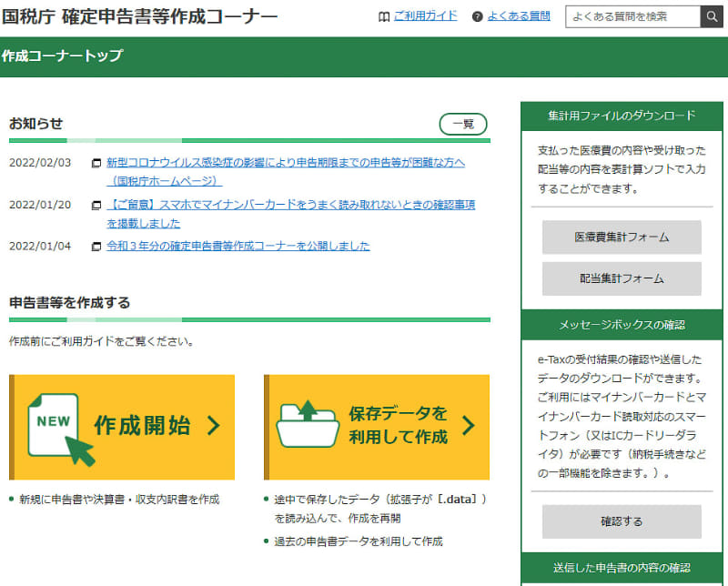
Task: Click the book icon beside ご利用ガイド
Action: pyautogui.click(x=386, y=15)
